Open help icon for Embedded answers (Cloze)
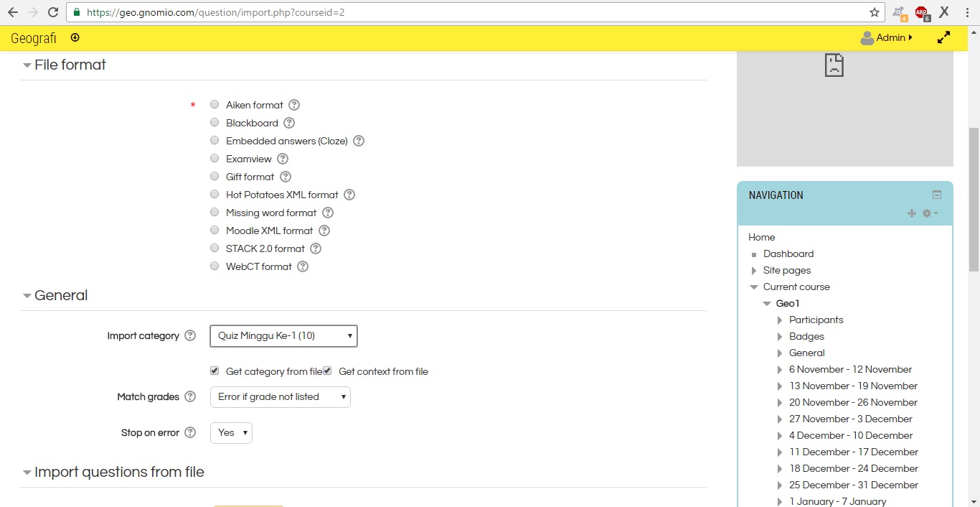Image resolution: width=980 pixels, height=507 pixels. point(359,141)
